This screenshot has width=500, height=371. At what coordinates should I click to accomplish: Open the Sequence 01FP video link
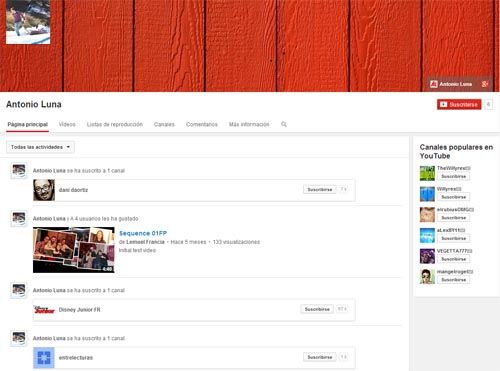coord(143,233)
